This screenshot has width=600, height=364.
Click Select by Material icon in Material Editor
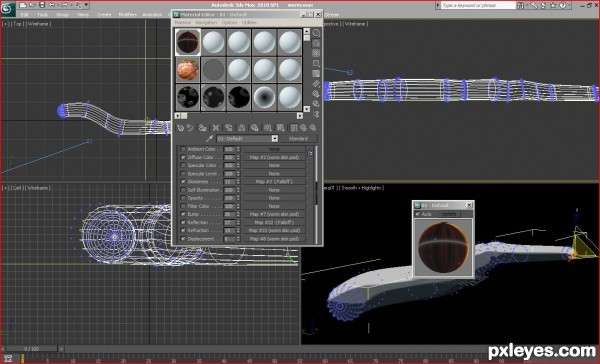pos(316,104)
